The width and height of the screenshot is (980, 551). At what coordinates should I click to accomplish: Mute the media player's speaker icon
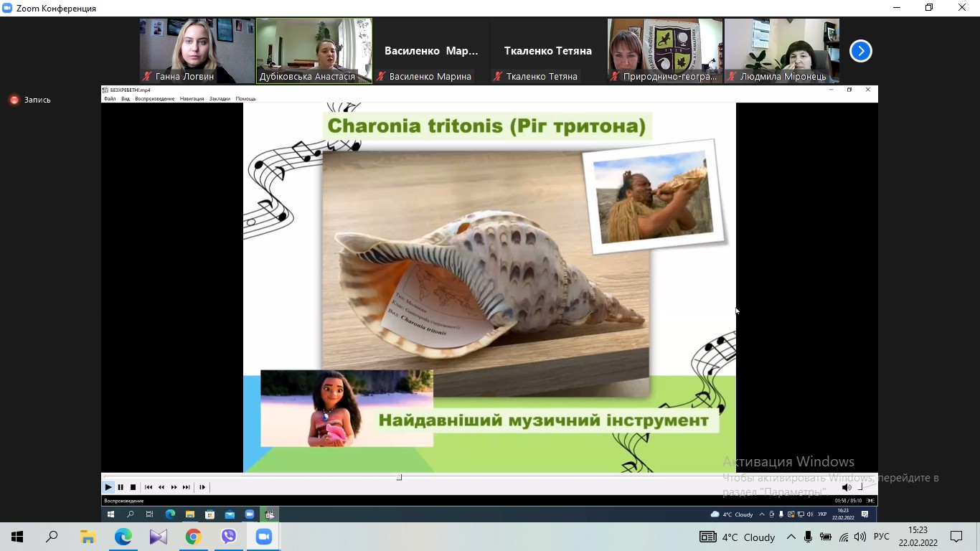(x=846, y=487)
